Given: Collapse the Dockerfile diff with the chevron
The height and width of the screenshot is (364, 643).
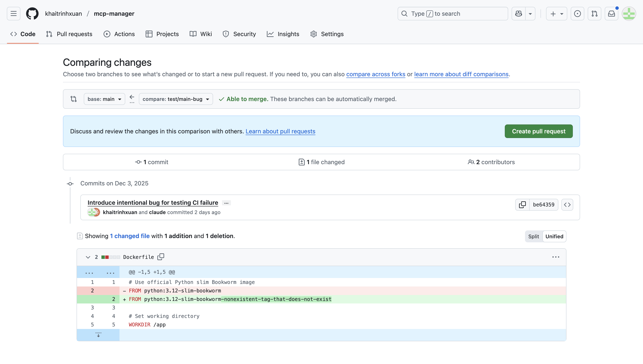Looking at the screenshot, I should [x=88, y=257].
